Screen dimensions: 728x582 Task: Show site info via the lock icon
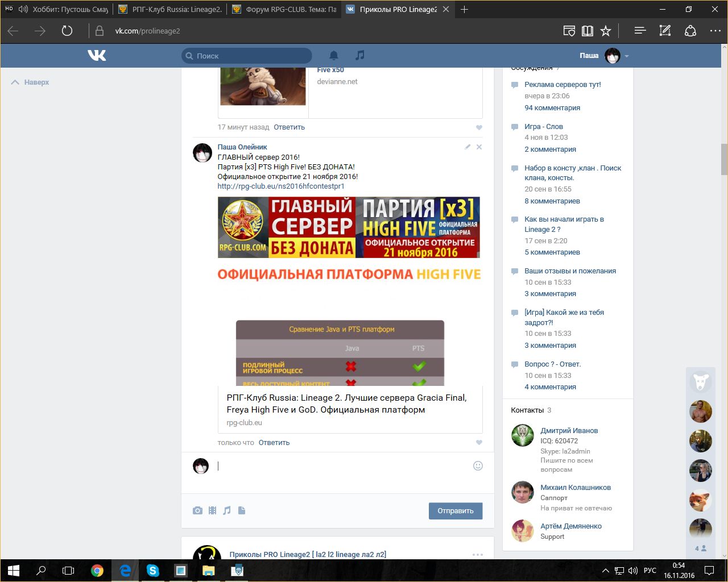pyautogui.click(x=100, y=31)
